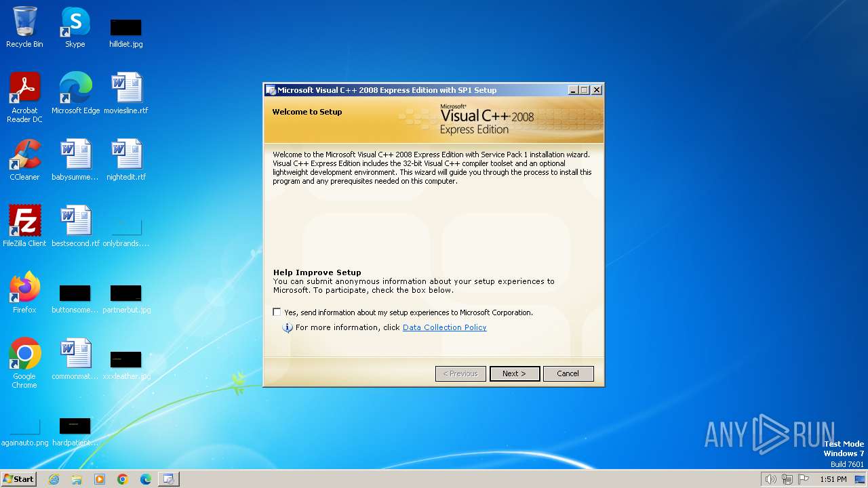Screen dimensions: 868x488
Task: Click the info icon beside Data Collection Policy
Action: [288, 327]
